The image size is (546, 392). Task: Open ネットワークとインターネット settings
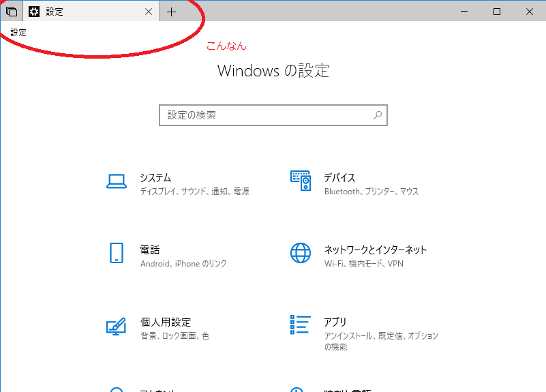376,250
